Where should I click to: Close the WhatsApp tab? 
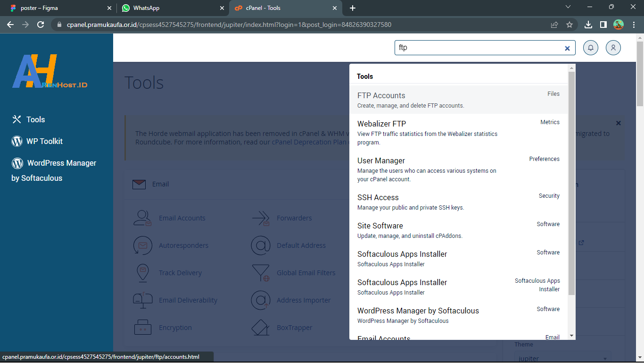(222, 8)
